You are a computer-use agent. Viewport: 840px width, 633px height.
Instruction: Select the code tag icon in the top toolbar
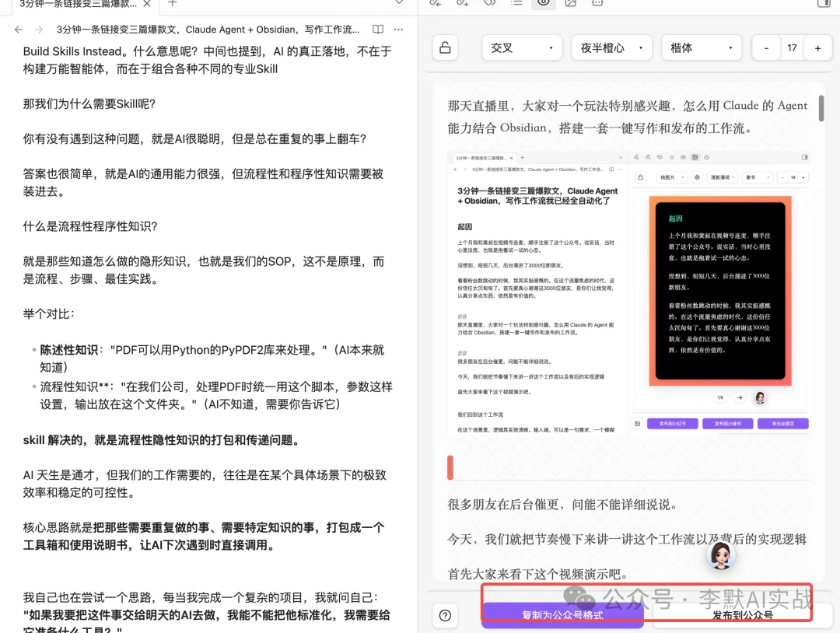click(488, 5)
